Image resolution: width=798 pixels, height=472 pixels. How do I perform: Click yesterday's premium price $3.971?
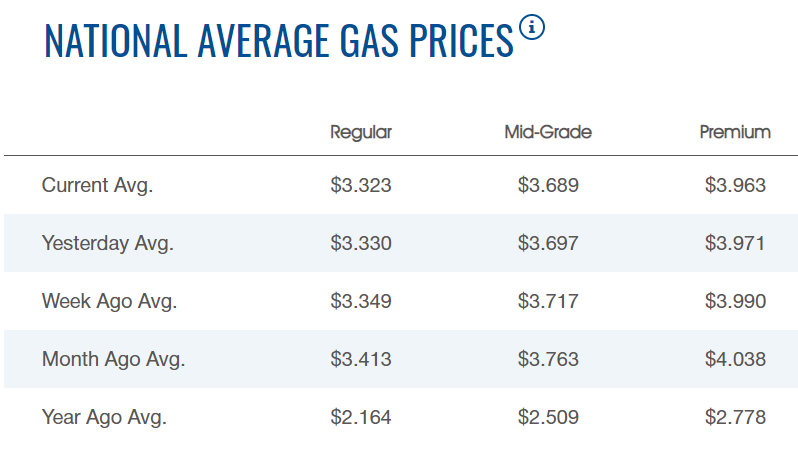coord(735,243)
